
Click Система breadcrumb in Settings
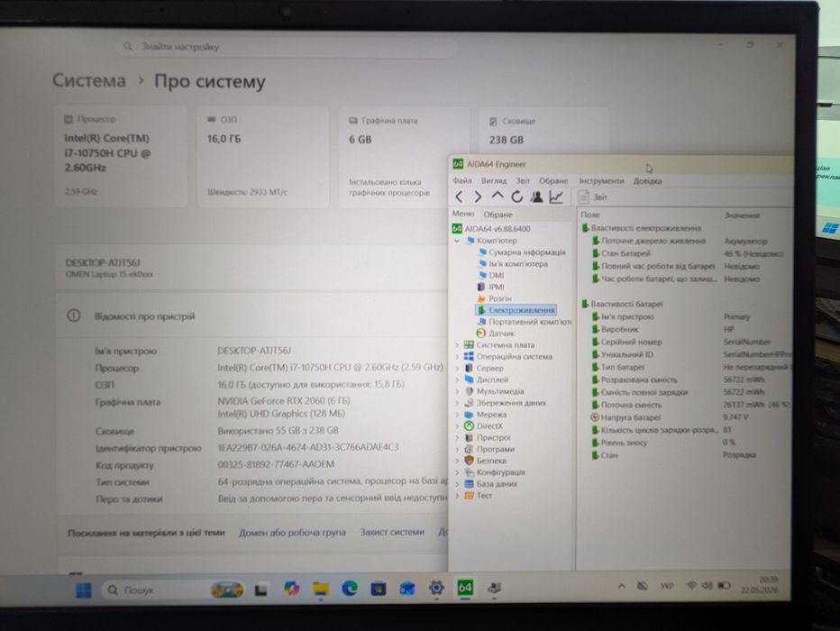(89, 81)
